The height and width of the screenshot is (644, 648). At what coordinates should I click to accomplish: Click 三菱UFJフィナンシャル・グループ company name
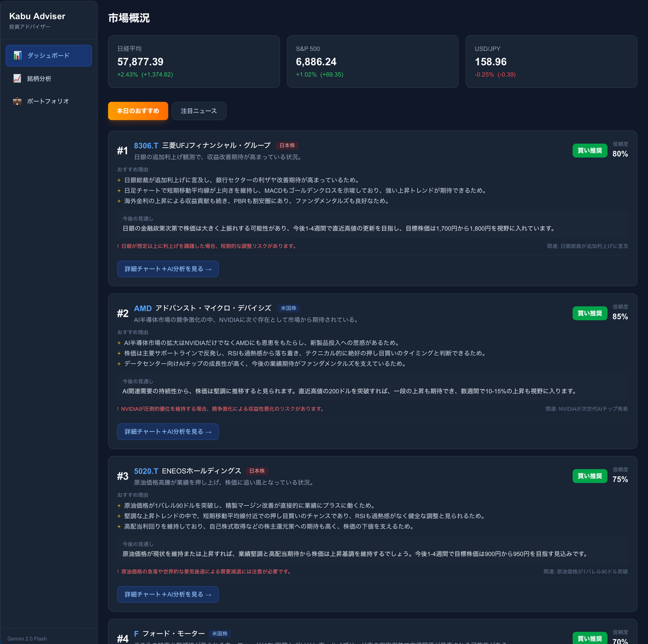(x=217, y=146)
